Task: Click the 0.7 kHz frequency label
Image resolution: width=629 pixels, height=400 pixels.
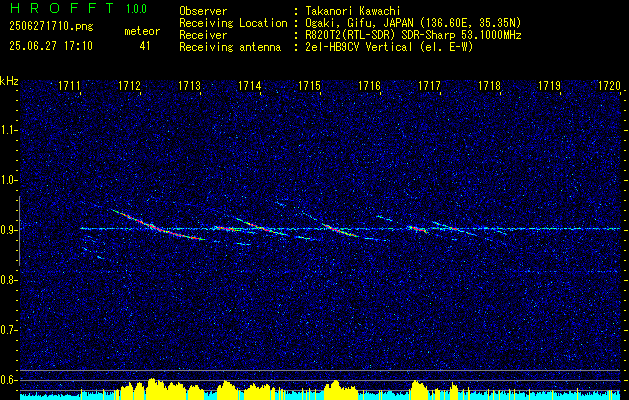Action: click(x=8, y=330)
